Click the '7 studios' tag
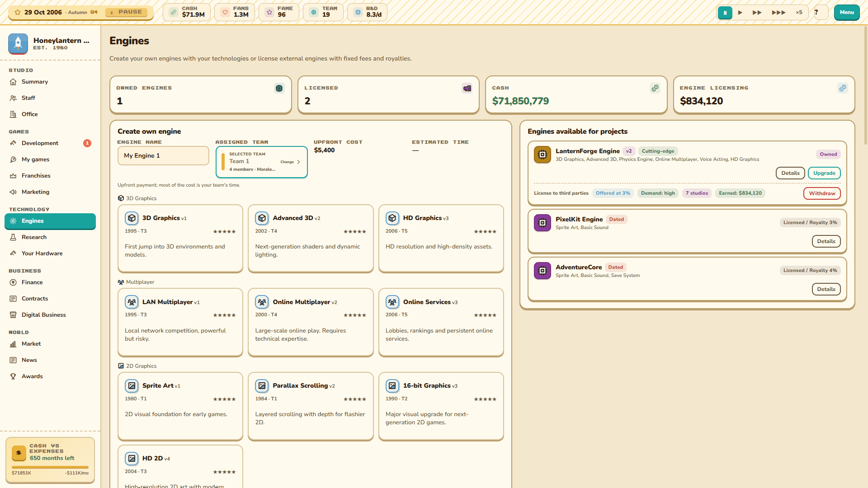 [x=697, y=193]
